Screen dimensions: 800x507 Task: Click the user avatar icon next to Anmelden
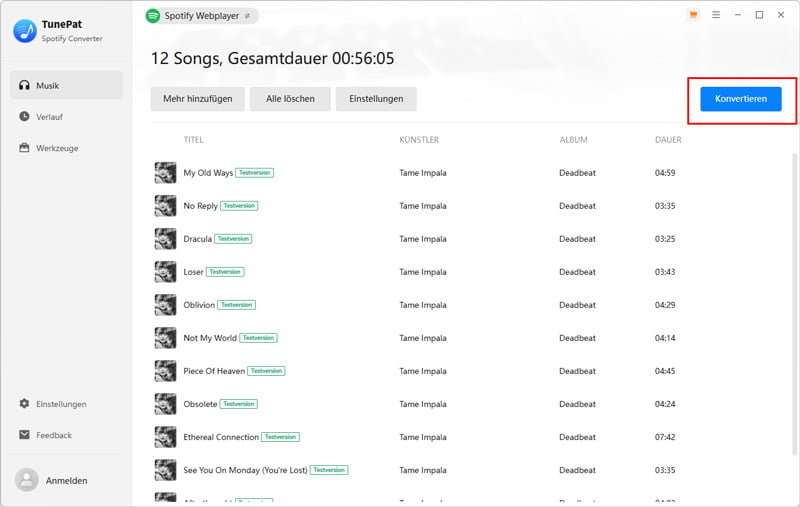click(27, 480)
